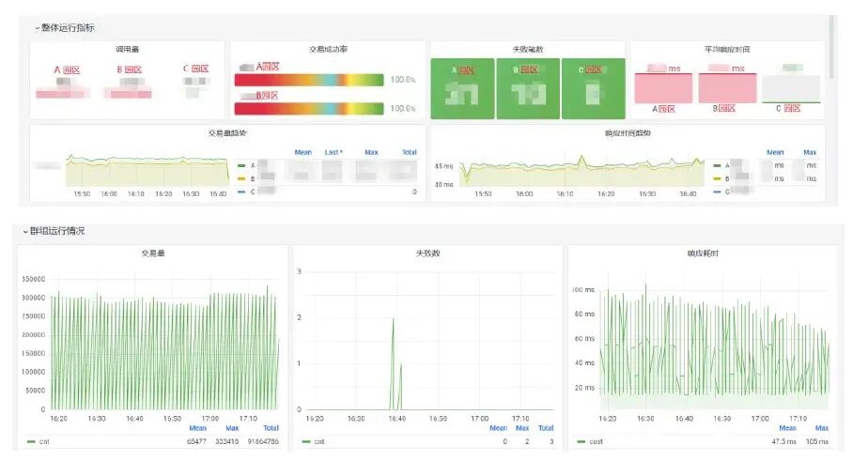This screenshot has height=476, width=868.
Task: Sort 交易量 panel legend by Max
Action: pyautogui.click(x=232, y=428)
